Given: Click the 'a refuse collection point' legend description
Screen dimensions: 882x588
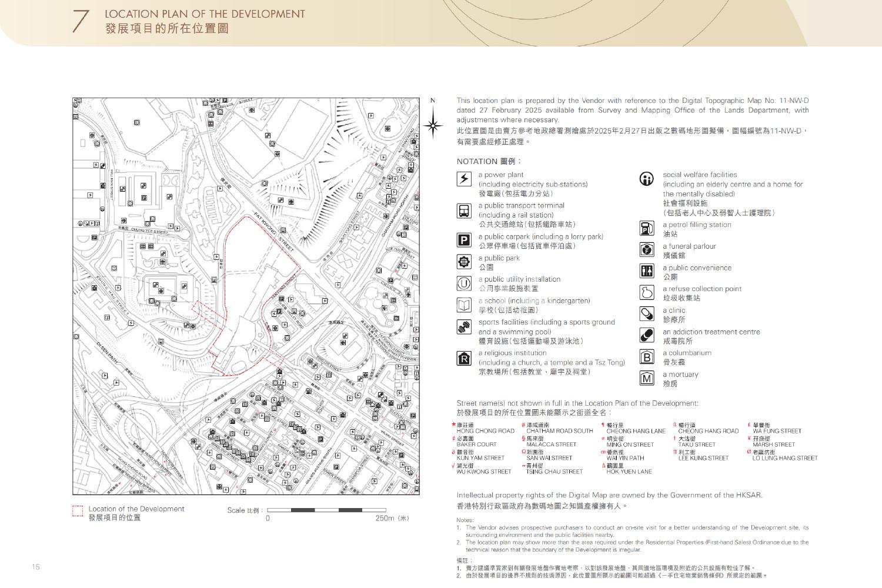Looking at the screenshot, I should click(702, 289).
